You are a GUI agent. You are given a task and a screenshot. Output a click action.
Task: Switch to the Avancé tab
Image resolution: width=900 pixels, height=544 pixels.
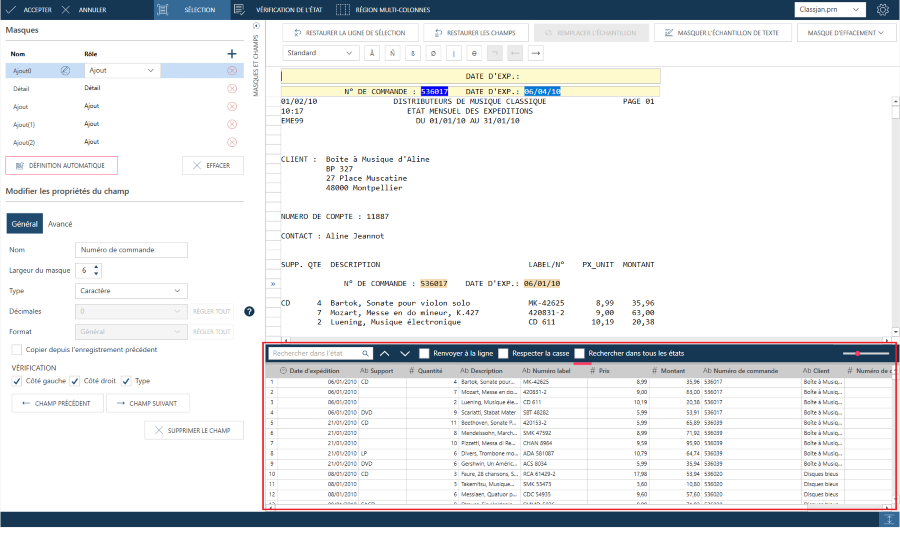coord(60,224)
